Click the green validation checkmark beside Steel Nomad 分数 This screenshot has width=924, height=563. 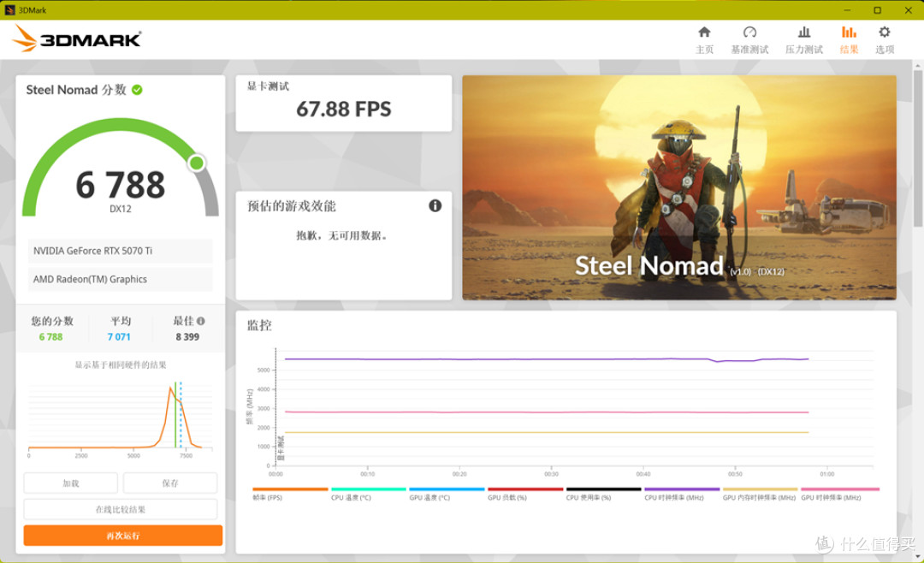(x=137, y=90)
